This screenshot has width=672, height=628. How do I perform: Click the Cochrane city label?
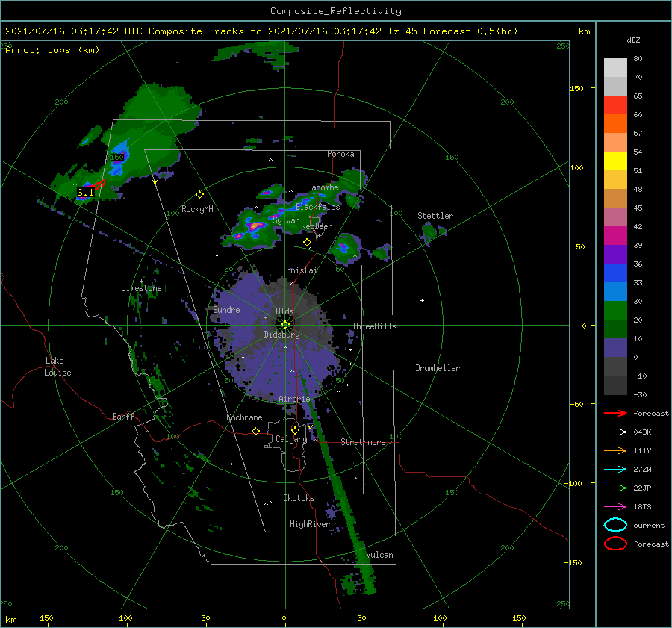point(244,417)
